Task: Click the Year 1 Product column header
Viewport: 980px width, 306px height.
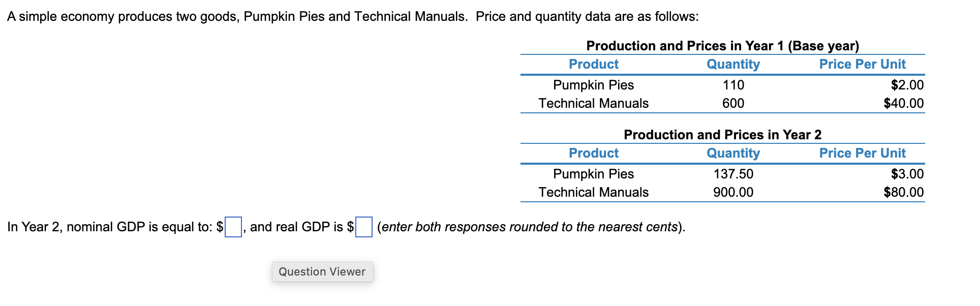Action: coord(594,64)
